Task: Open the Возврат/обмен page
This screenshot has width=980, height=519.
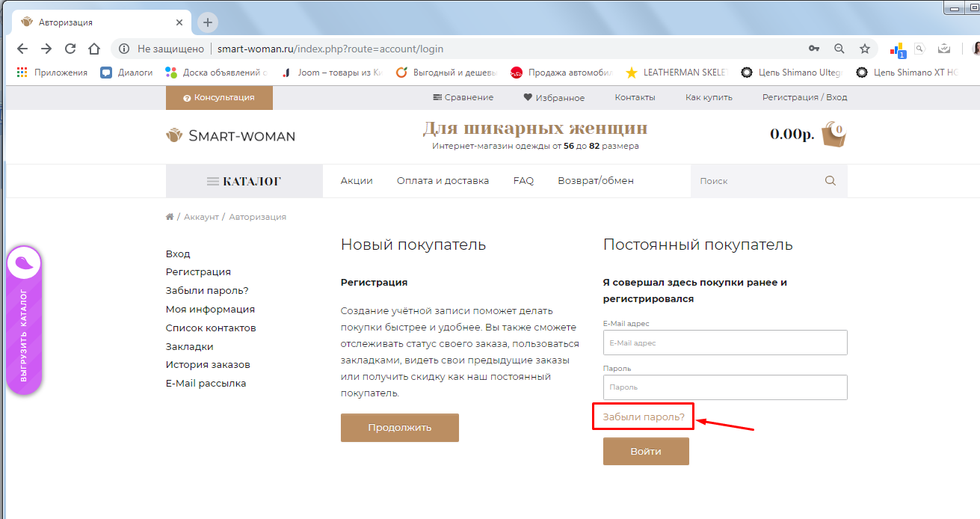Action: point(596,181)
